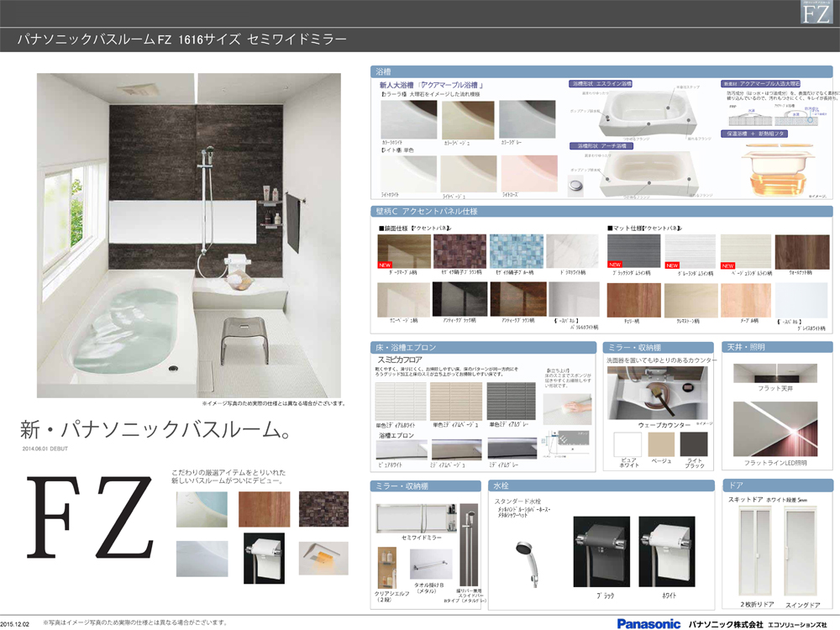Open the フラット天井 ceiling image
The image size is (840, 630).
point(775,374)
